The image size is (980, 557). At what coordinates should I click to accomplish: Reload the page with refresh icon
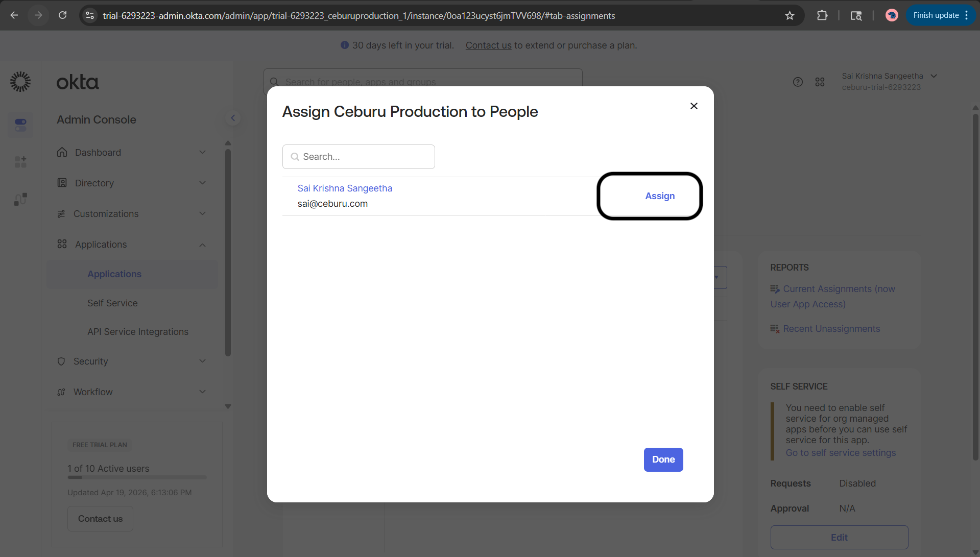point(62,15)
